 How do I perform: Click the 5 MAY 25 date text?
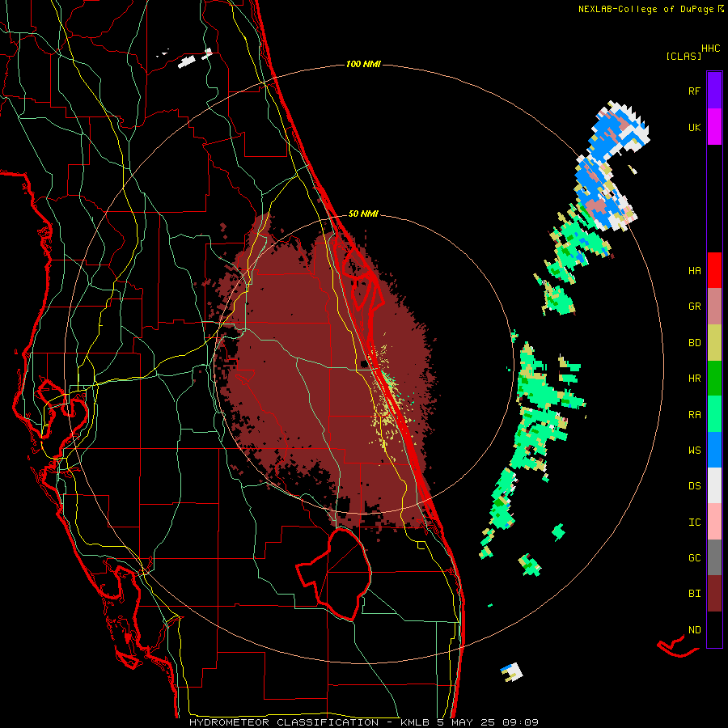pyautogui.click(x=466, y=722)
